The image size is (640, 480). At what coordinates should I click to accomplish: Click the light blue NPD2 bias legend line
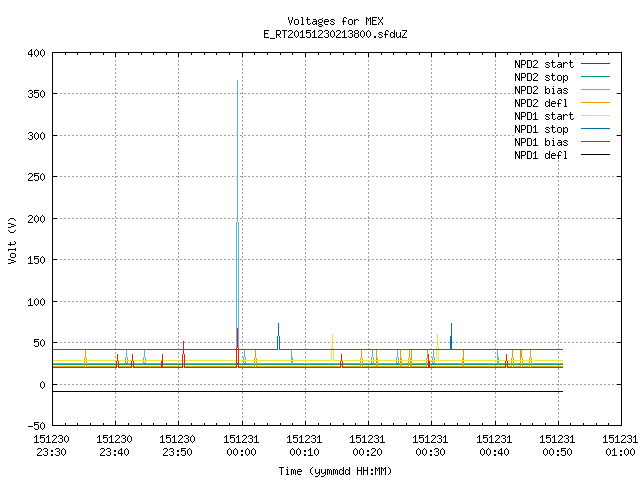click(595, 90)
